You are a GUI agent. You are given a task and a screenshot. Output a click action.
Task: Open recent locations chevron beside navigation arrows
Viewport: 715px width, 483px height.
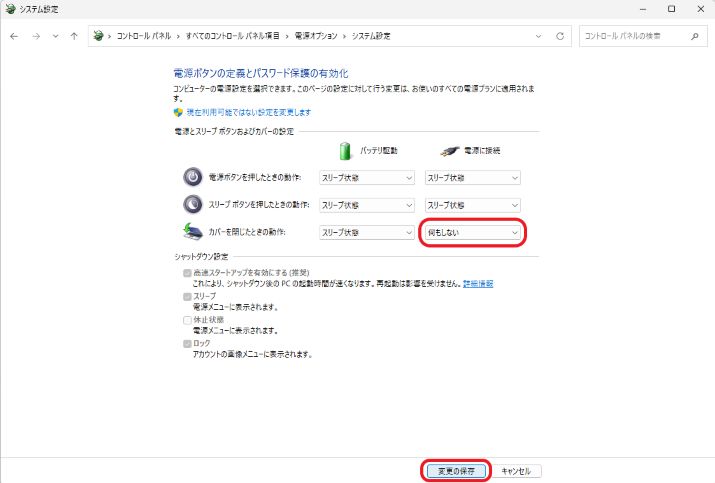point(55,36)
